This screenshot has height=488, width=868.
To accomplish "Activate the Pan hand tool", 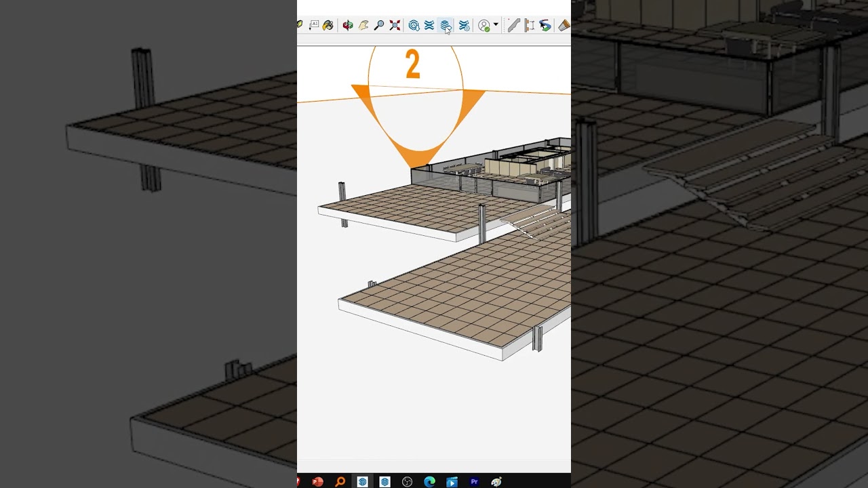I will point(363,25).
